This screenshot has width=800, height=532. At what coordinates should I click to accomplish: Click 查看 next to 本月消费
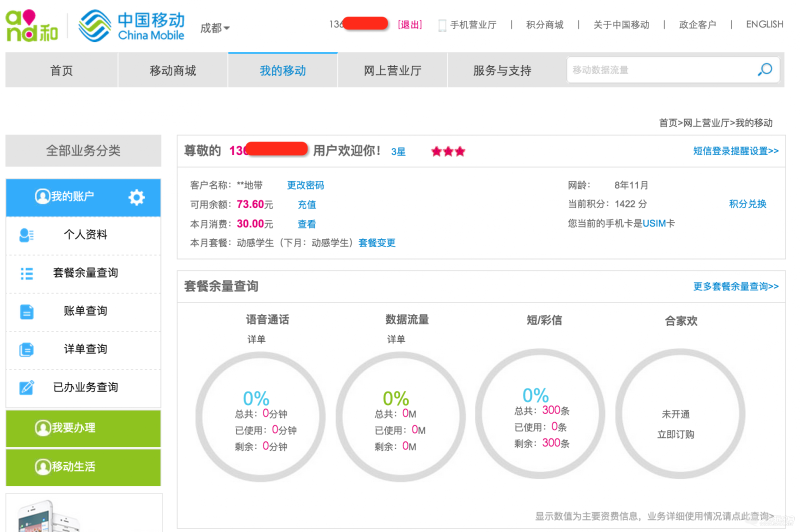[307, 224]
